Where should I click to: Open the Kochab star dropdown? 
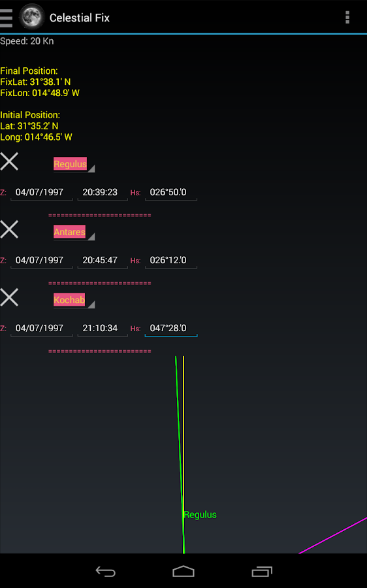tap(74, 300)
